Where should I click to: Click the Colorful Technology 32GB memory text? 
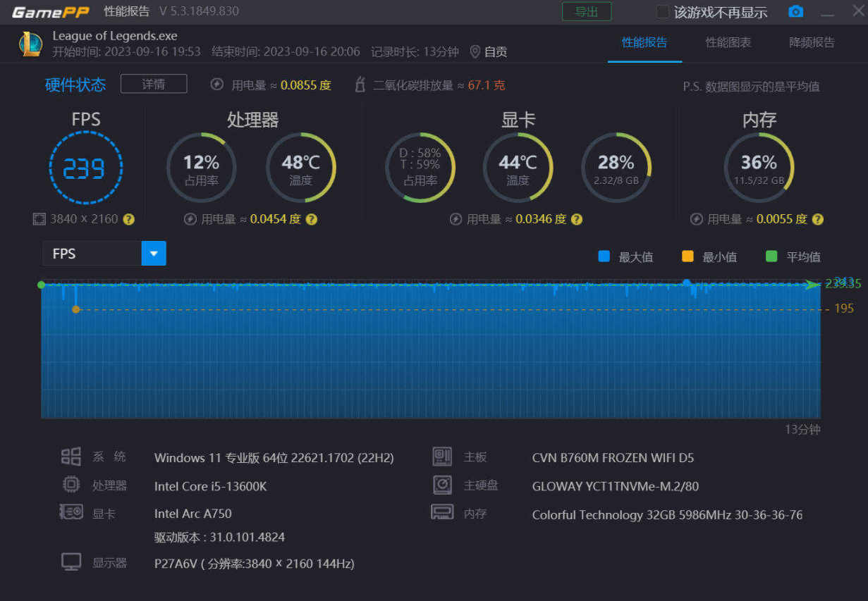[667, 515]
